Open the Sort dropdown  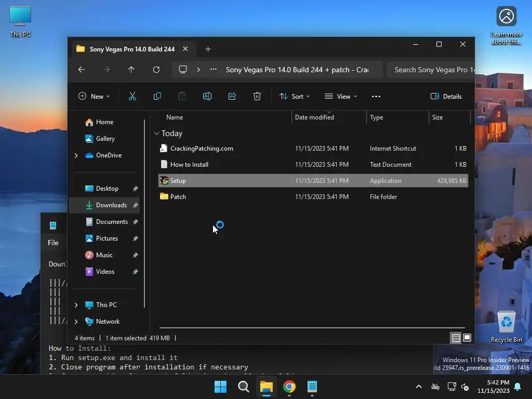tap(295, 96)
